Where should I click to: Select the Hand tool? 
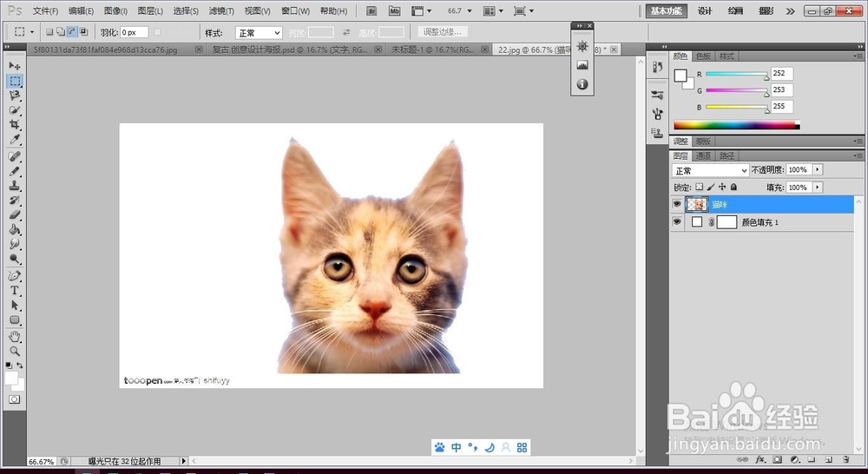click(15, 337)
